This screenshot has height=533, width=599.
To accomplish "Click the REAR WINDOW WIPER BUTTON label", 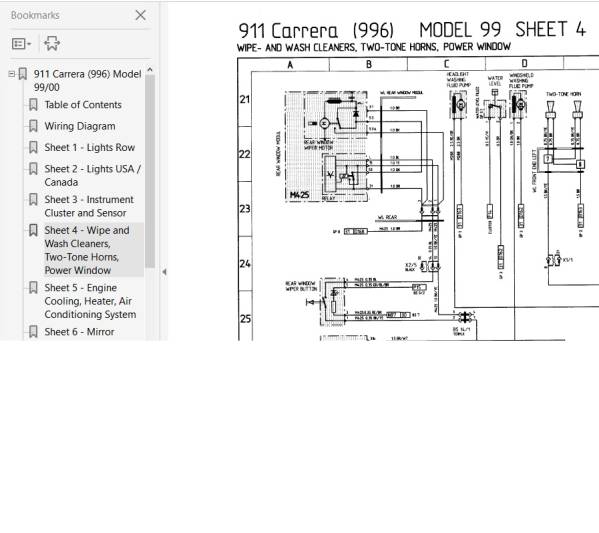I will coord(301,286).
